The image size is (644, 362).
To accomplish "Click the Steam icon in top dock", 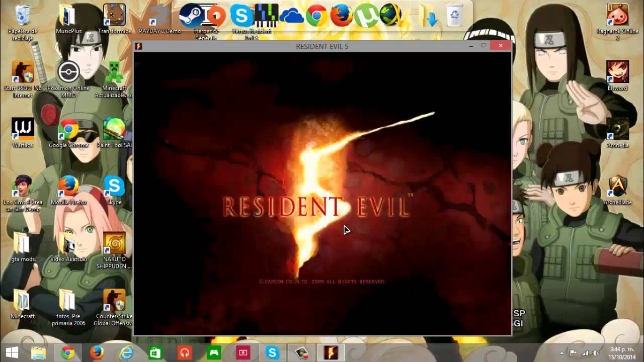I will (x=192, y=16).
